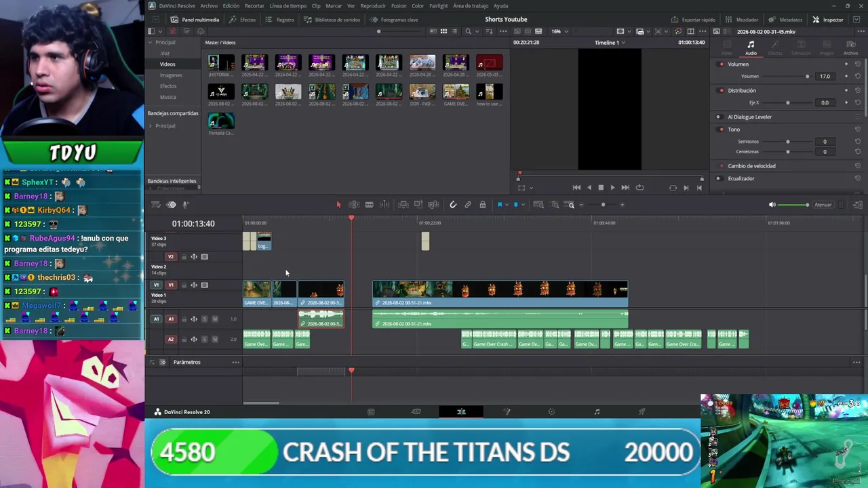
Task: Toggle the Panel multimedia button
Action: click(195, 20)
